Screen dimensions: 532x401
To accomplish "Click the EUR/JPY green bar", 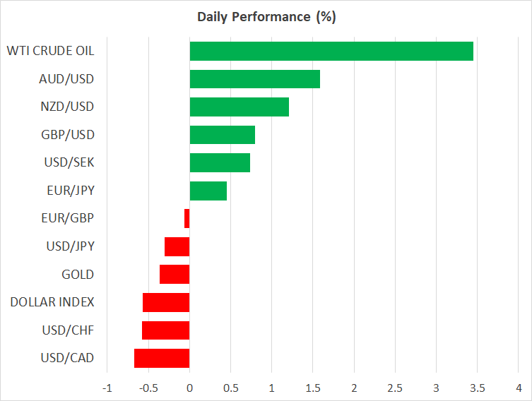I will click(208, 191).
